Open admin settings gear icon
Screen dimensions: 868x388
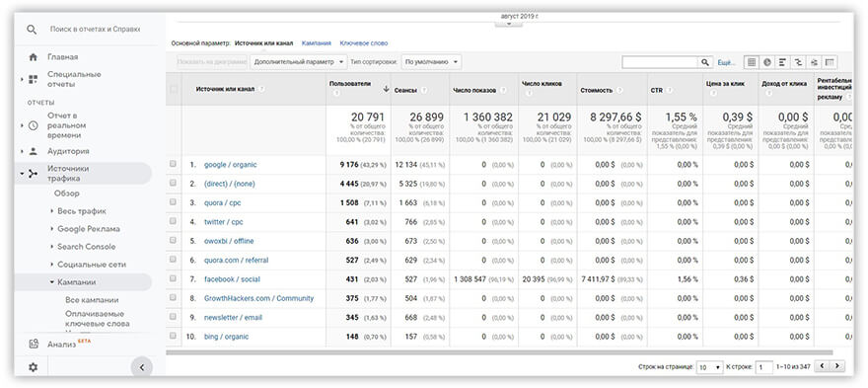(x=34, y=367)
